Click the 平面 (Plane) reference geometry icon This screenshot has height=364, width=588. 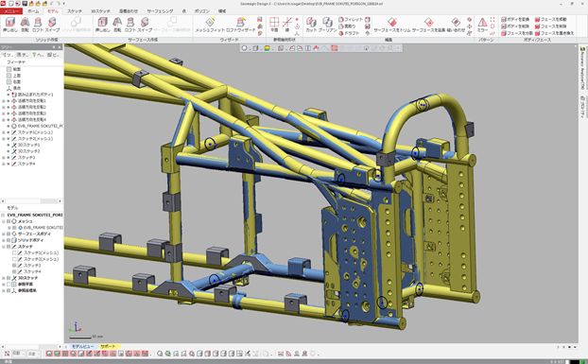pos(274,25)
